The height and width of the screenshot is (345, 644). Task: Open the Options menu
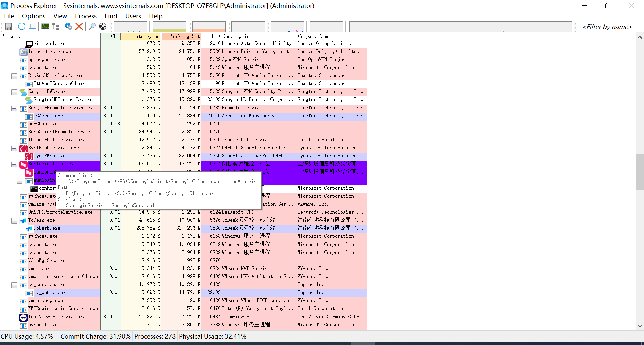pyautogui.click(x=34, y=16)
